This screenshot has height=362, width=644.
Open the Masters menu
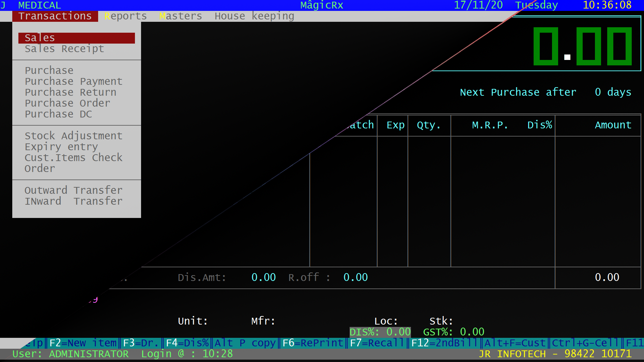click(x=181, y=16)
